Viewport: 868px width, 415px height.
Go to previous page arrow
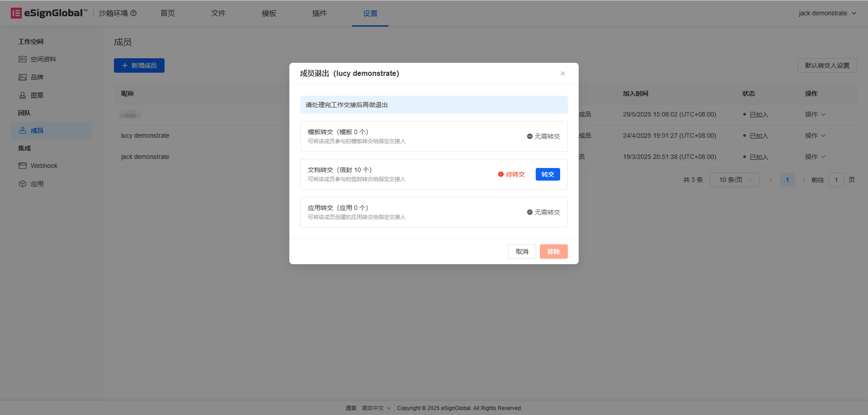[771, 180]
